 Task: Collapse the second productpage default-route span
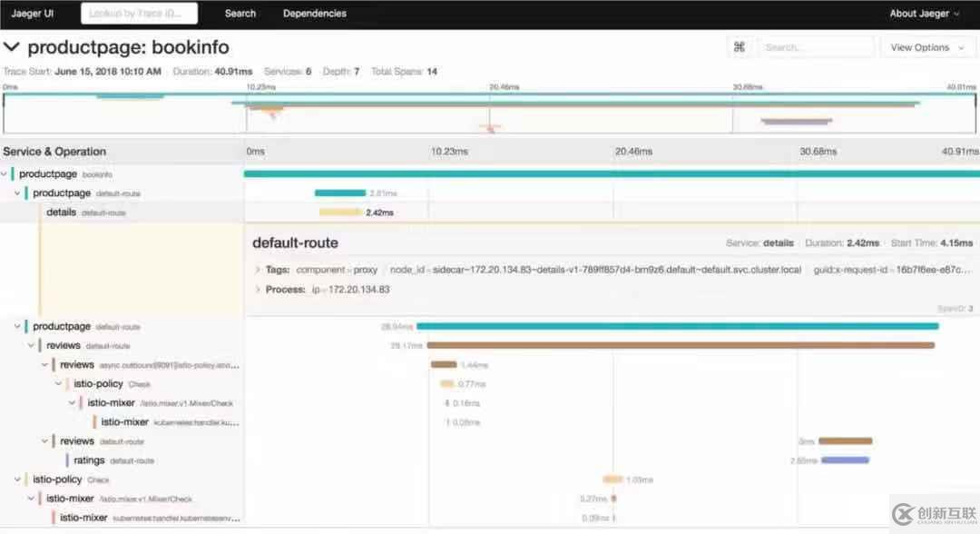pos(17,326)
